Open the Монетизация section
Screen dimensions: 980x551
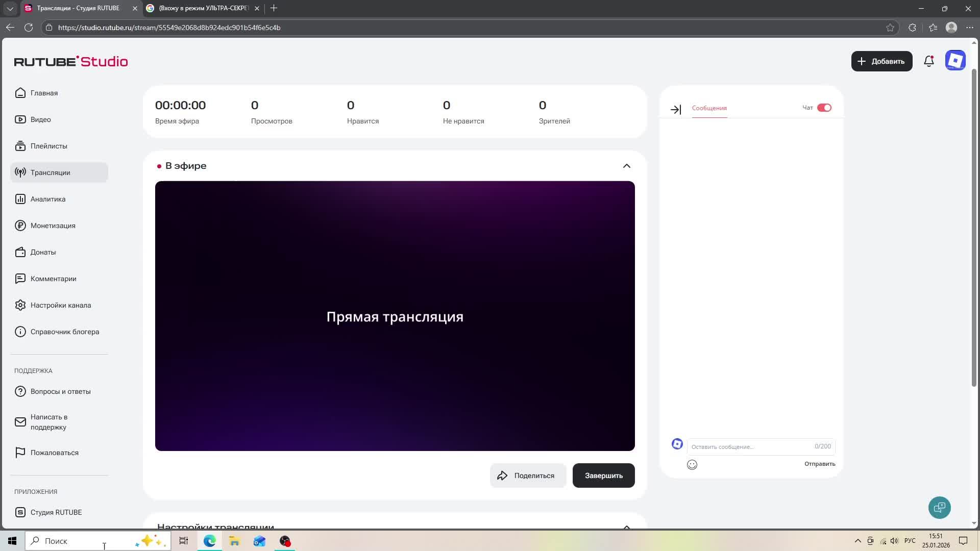click(x=53, y=226)
